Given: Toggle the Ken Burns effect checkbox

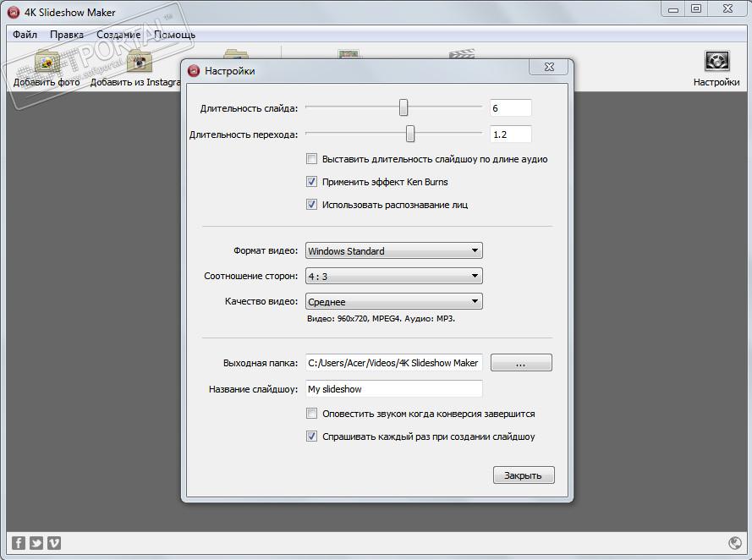Looking at the screenshot, I should pos(312,182).
